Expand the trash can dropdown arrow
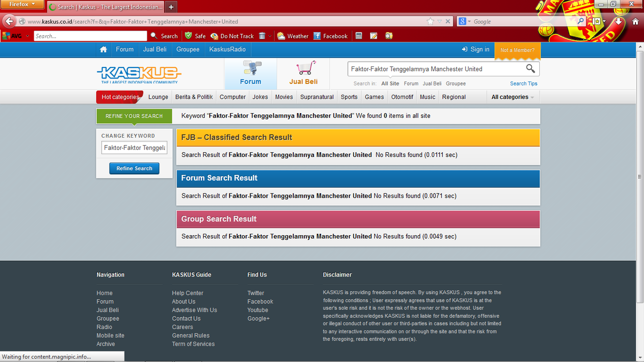The image size is (644, 362). 270,36
